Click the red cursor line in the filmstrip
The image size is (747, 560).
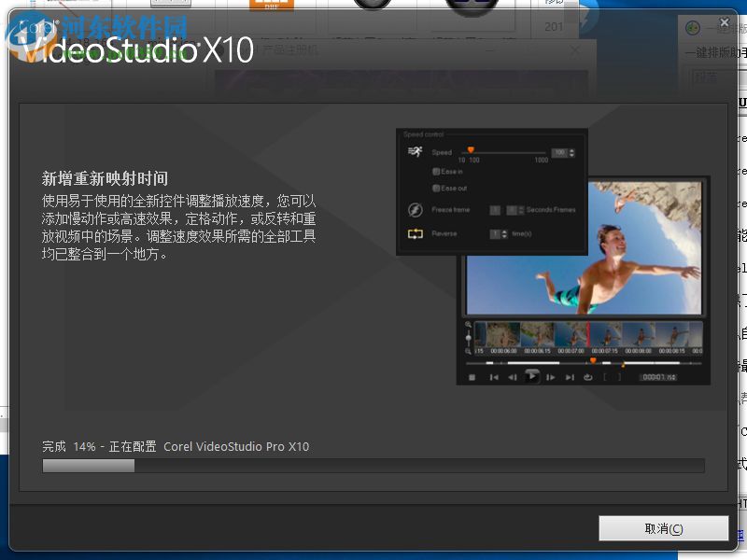tap(588, 334)
